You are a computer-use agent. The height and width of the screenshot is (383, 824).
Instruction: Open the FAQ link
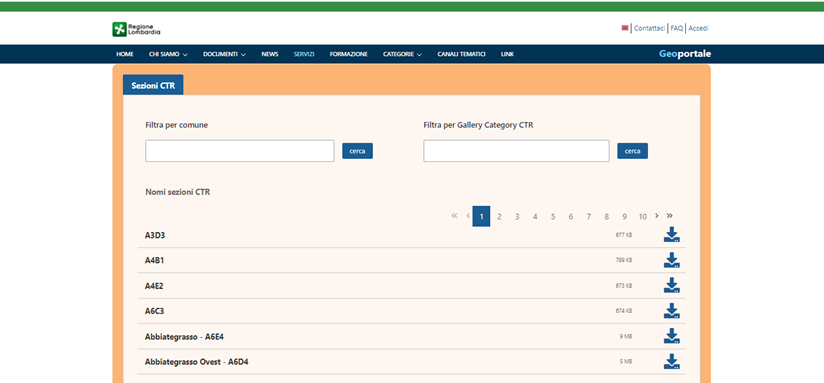coord(677,28)
